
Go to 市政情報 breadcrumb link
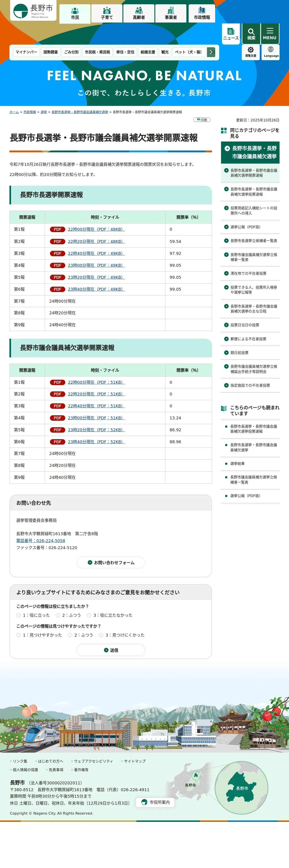click(30, 112)
